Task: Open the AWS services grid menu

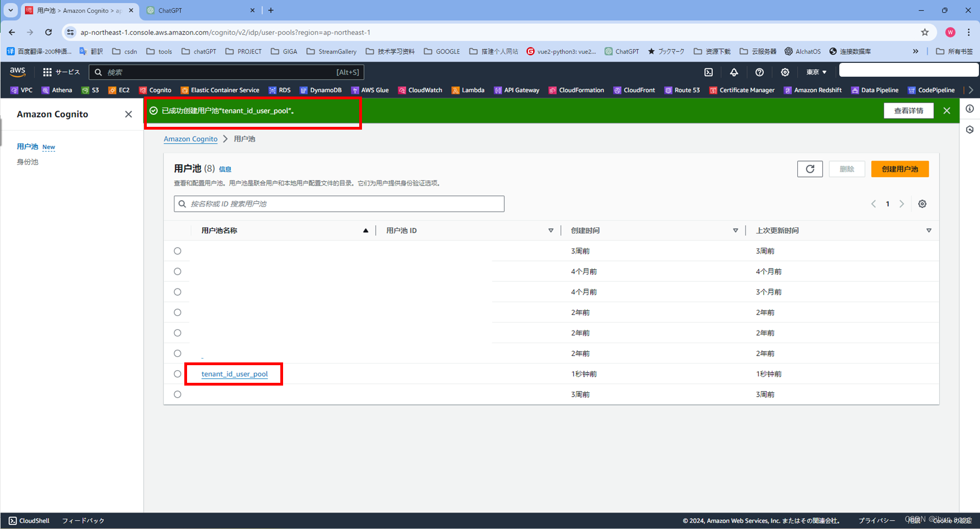Action: (47, 72)
